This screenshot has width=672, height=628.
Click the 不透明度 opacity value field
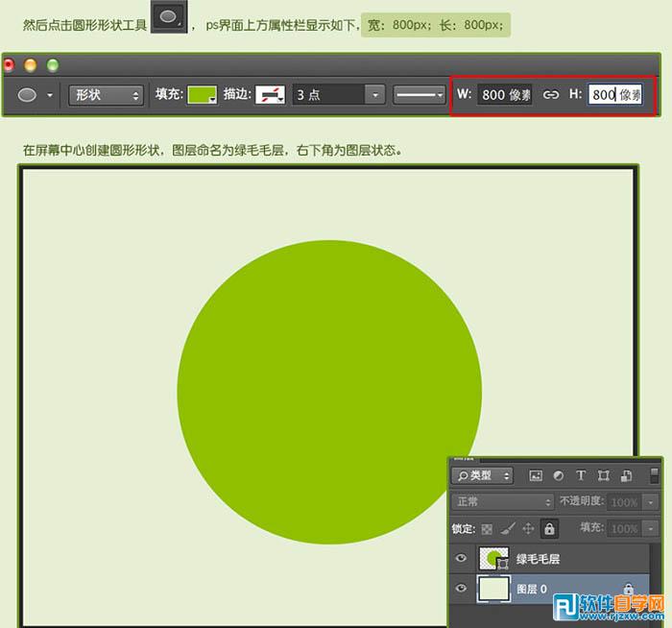(625, 502)
